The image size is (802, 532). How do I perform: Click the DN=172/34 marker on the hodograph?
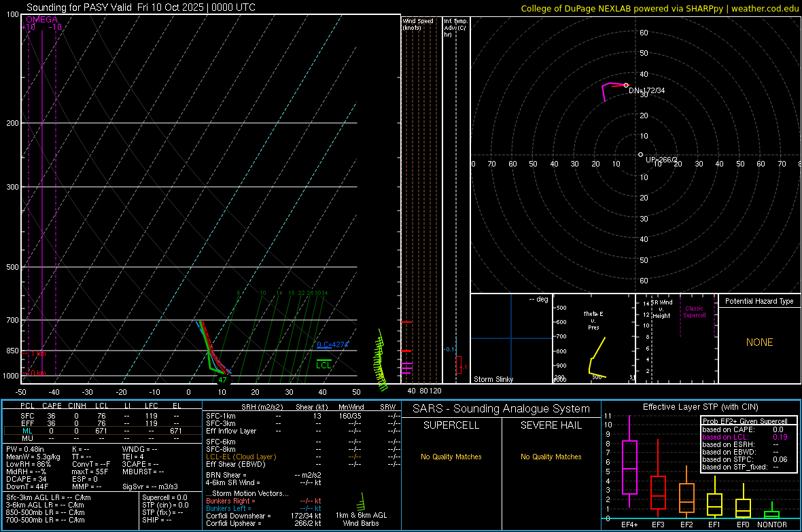(x=626, y=85)
